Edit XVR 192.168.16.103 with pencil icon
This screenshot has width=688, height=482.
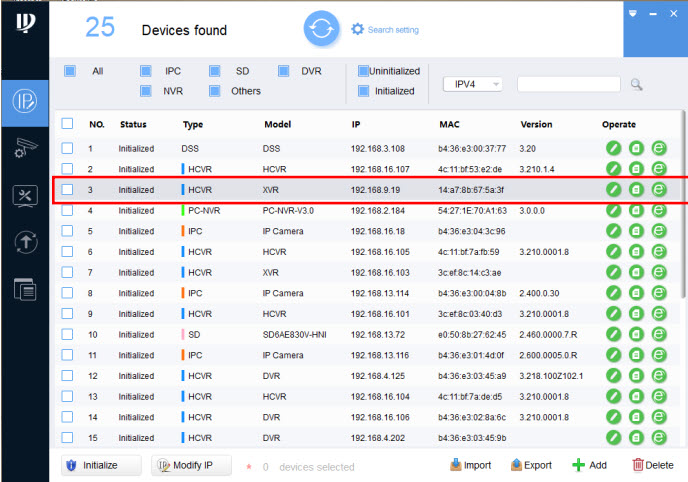(613, 272)
